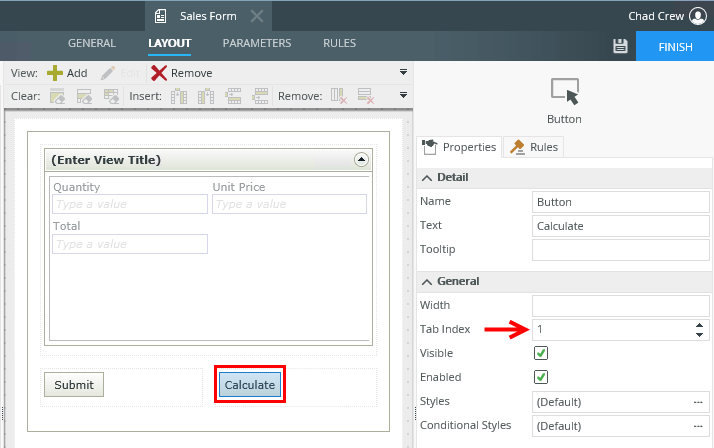Click the FINISH button
This screenshot has width=714, height=448.
pos(674,46)
